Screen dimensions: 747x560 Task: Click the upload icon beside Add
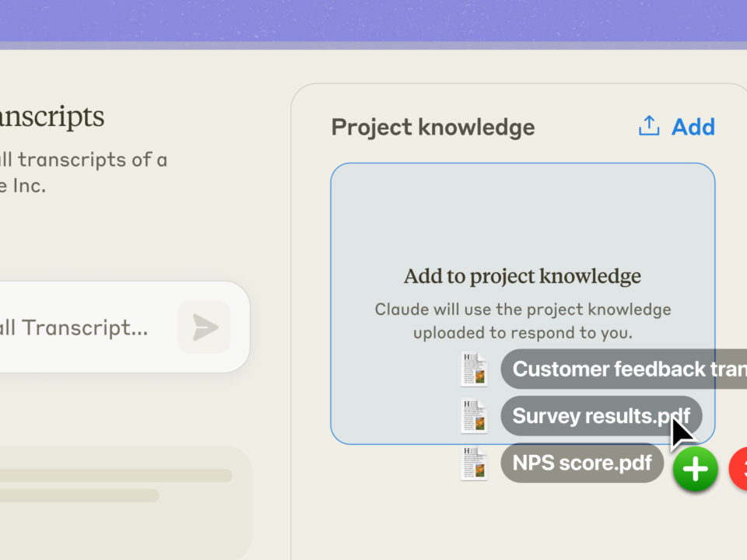[x=649, y=126]
